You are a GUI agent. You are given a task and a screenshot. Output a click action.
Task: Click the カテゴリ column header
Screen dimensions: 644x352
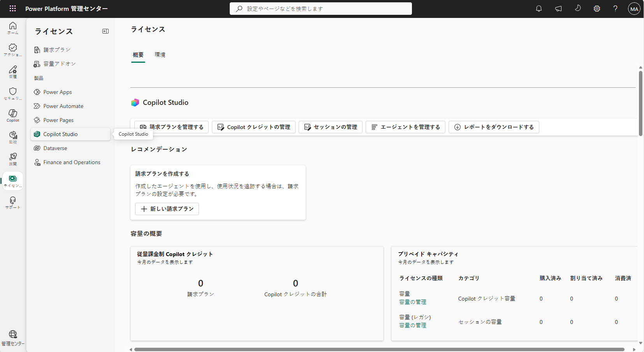469,278
